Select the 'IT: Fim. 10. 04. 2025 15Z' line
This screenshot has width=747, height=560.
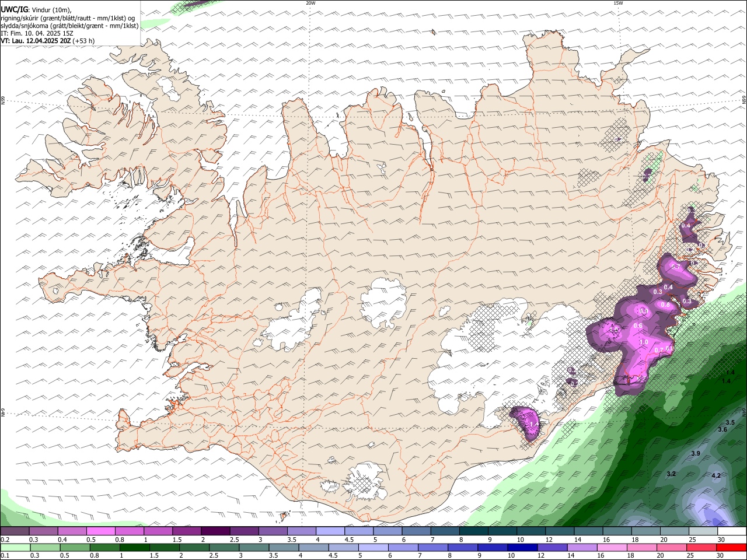tap(37, 33)
